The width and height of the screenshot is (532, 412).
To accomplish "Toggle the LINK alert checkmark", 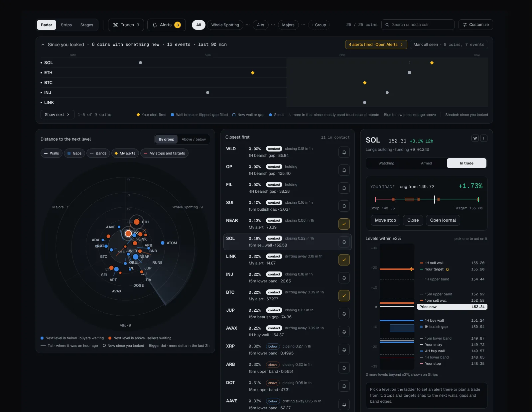I will point(344,260).
